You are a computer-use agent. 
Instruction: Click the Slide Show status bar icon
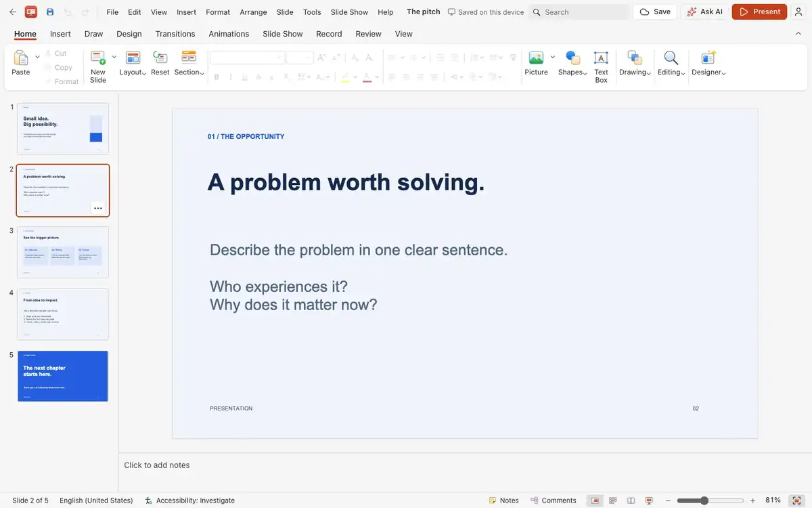(649, 501)
